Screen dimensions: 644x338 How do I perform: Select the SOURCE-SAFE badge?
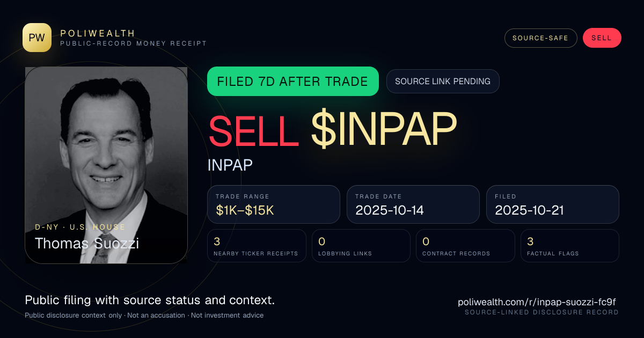click(540, 38)
